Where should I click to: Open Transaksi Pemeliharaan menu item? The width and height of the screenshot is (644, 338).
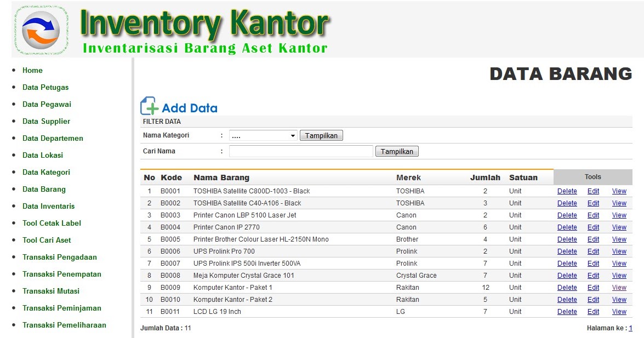click(65, 325)
